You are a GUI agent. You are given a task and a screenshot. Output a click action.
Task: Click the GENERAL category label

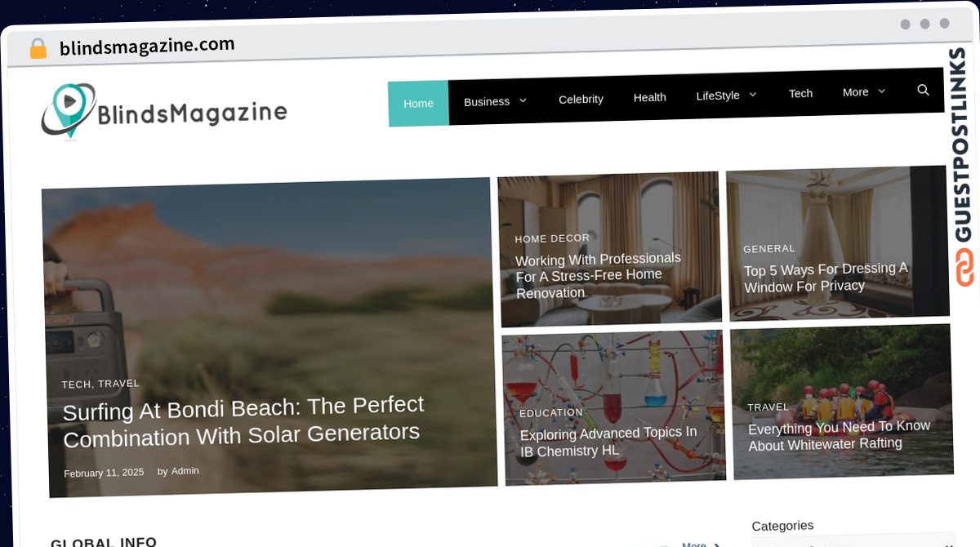point(768,248)
